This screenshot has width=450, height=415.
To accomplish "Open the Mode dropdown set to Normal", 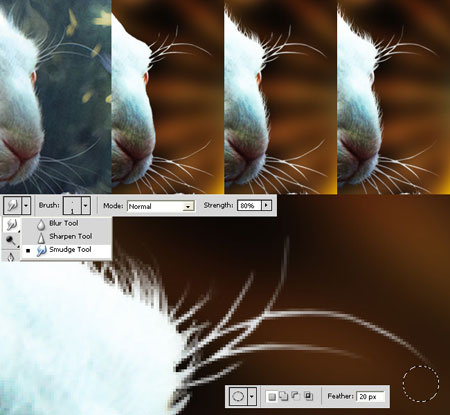I will pyautogui.click(x=161, y=206).
